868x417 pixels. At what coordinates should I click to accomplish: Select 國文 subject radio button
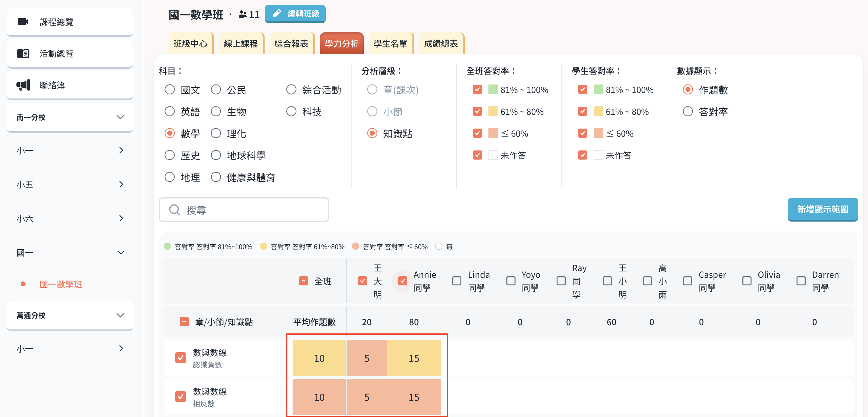coord(169,90)
